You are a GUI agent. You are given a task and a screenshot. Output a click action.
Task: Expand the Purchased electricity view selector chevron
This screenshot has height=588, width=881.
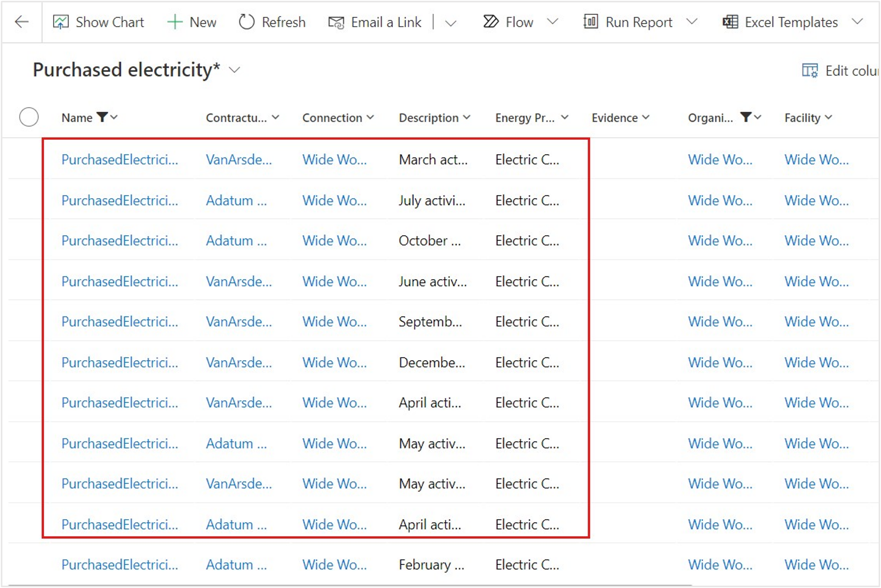tap(235, 70)
